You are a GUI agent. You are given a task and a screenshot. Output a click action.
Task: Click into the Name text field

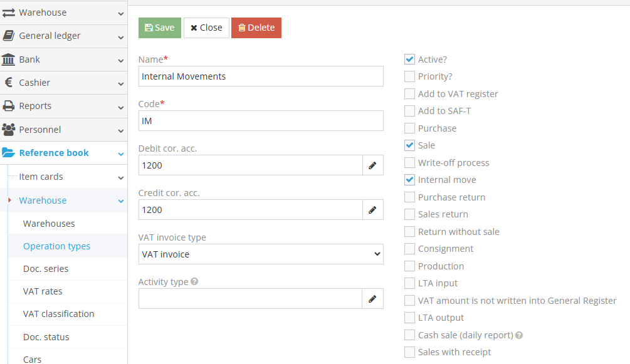[260, 76]
